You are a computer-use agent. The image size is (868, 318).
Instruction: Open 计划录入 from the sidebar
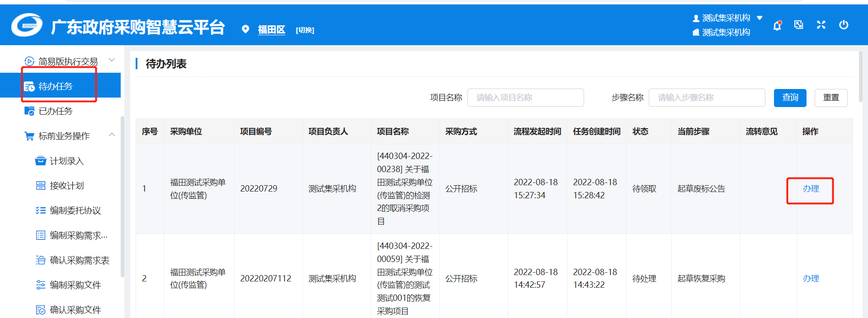(x=66, y=161)
